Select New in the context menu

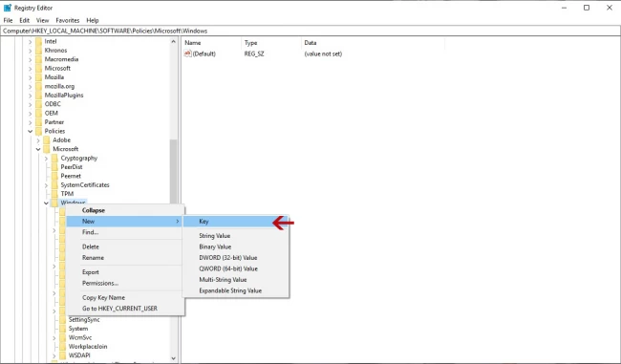[125, 222]
